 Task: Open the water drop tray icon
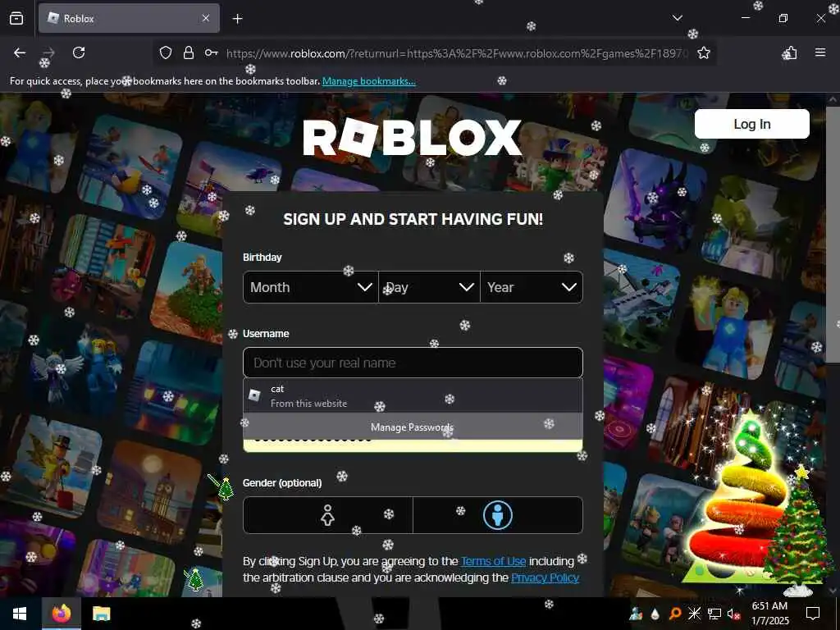pyautogui.click(x=655, y=614)
